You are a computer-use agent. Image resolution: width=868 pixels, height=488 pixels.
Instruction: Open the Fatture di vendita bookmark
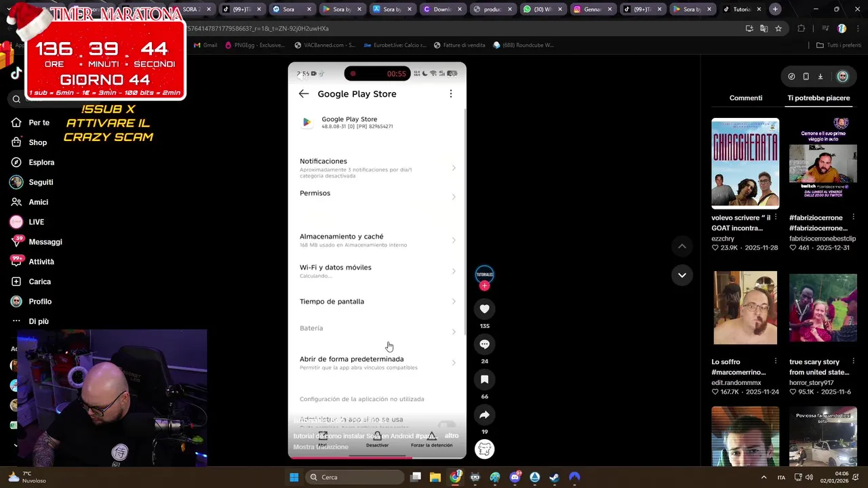click(459, 45)
